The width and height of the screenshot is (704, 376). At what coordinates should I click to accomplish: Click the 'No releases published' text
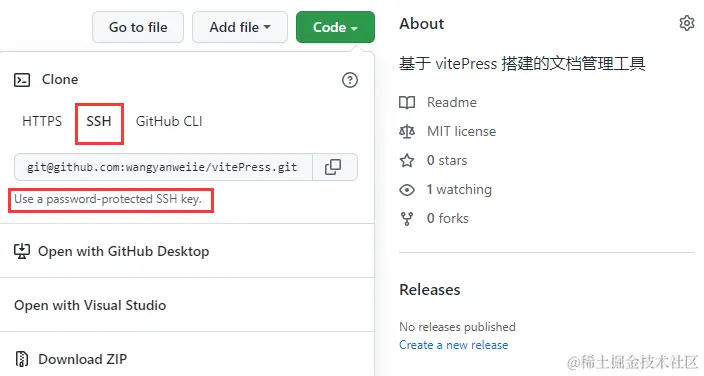pos(457,327)
